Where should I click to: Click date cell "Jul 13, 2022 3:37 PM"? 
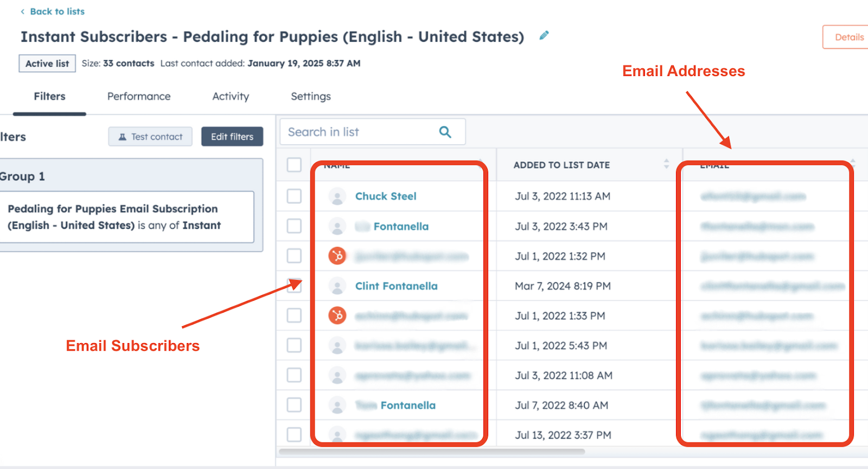pyautogui.click(x=563, y=435)
